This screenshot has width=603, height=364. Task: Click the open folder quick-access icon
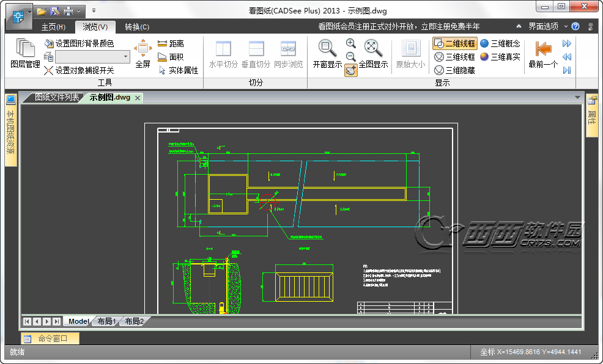41,11
